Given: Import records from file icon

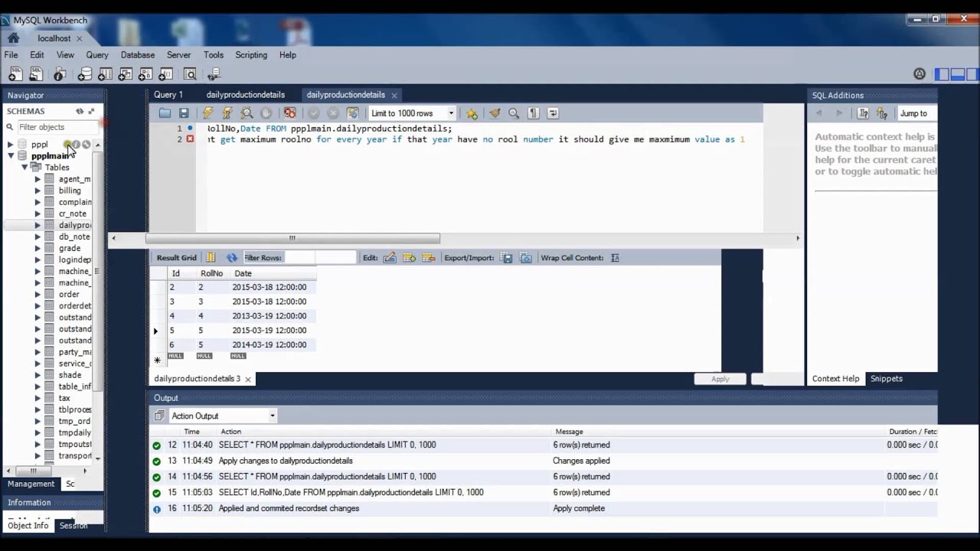Looking at the screenshot, I should pos(525,258).
